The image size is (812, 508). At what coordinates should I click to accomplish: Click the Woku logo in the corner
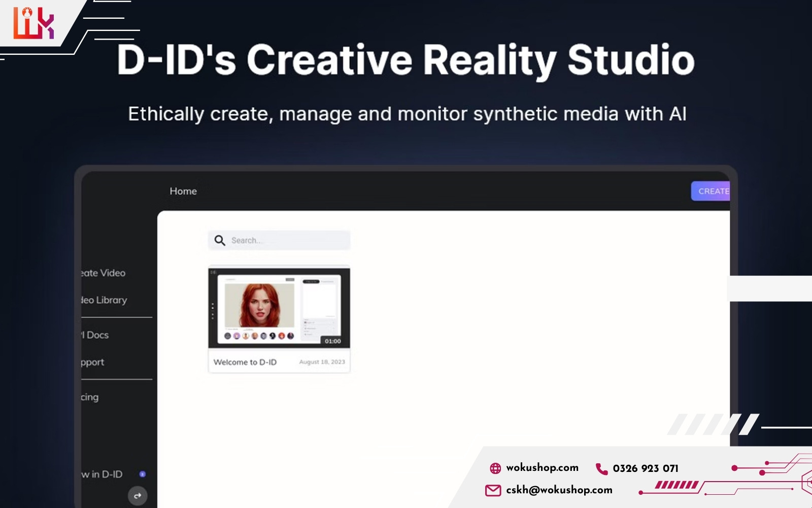pos(33,23)
